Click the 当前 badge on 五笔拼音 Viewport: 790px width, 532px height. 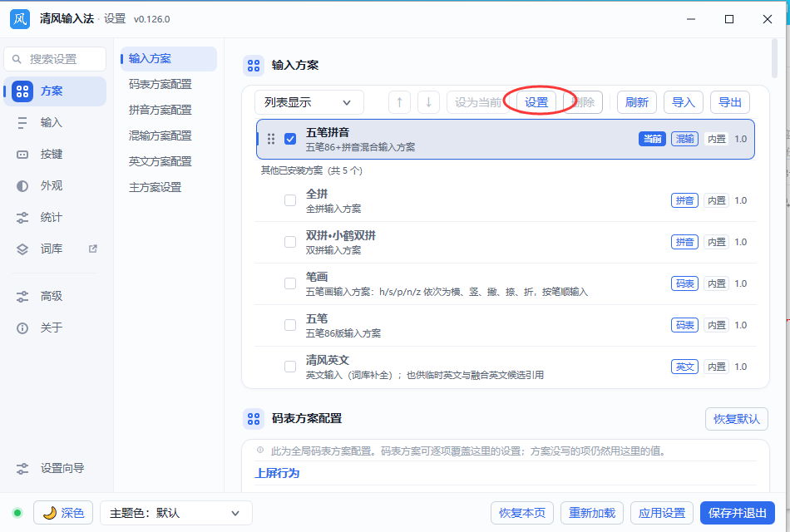[653, 139]
